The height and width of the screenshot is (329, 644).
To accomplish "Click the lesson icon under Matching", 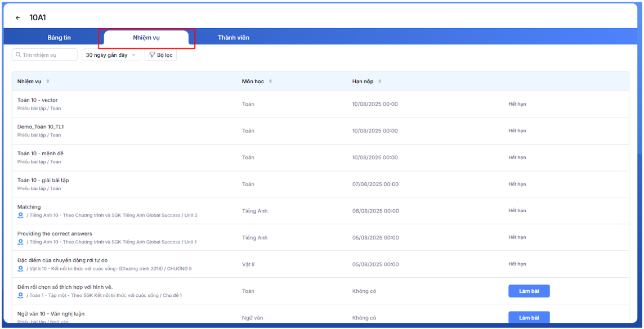I will (x=21, y=215).
